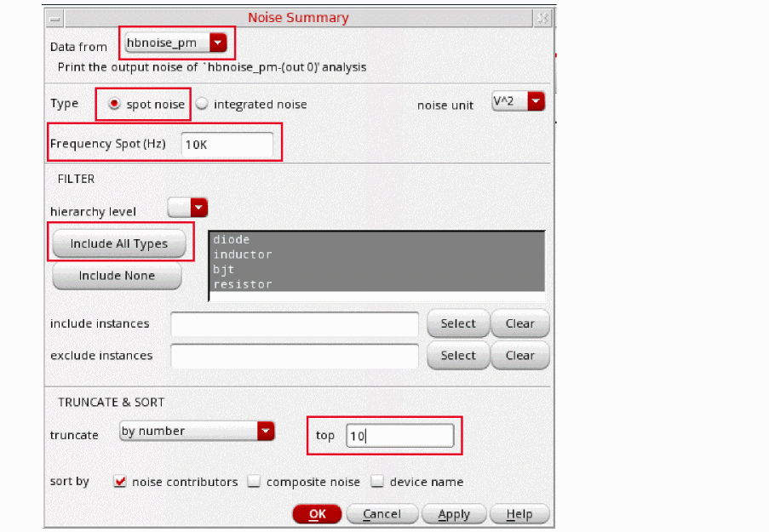Click Select button for exclude instances
The image size is (769, 532).
[458, 356]
